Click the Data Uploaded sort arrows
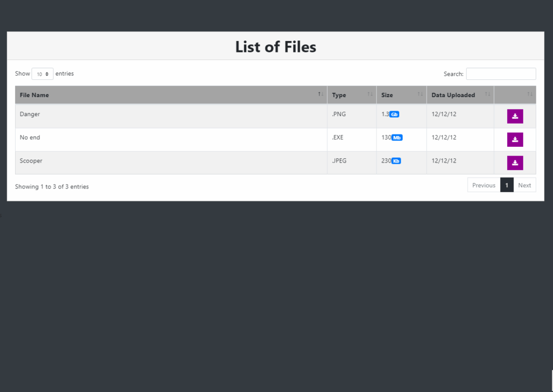Image resolution: width=553 pixels, height=392 pixels. pos(488,94)
